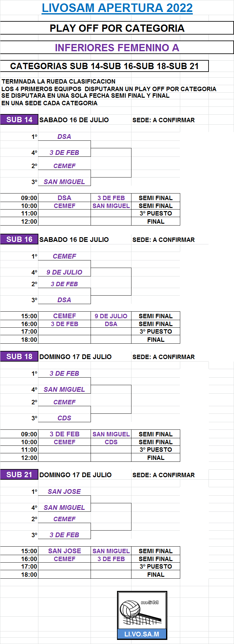Screen dimensions: 234x644
Task: Select the INFERIORES FEMENINO A heading cell
Action: 117,47
